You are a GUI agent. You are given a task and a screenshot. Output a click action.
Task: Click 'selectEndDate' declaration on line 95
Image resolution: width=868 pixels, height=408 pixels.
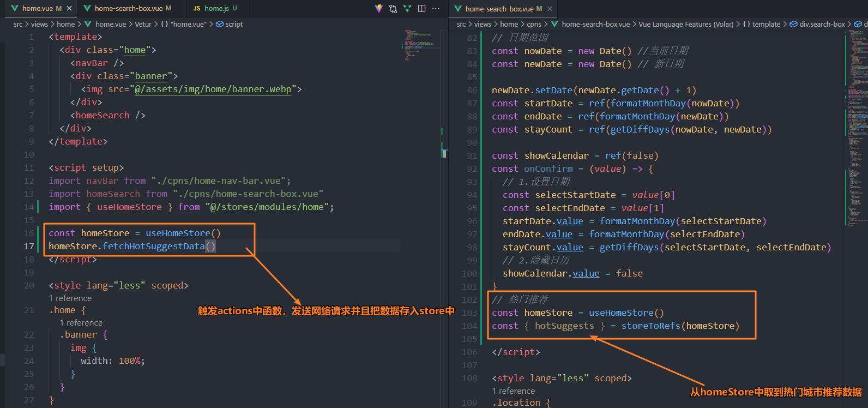(x=570, y=208)
